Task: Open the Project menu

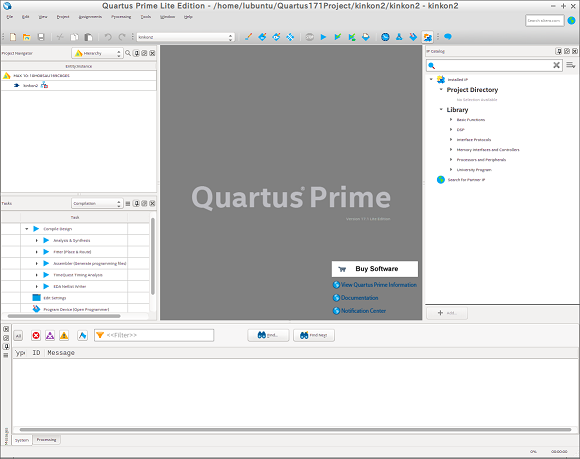Action: pos(63,17)
